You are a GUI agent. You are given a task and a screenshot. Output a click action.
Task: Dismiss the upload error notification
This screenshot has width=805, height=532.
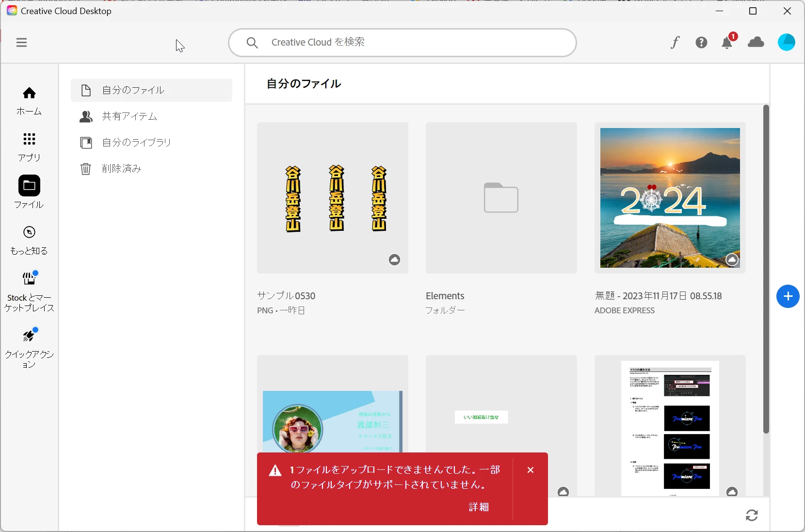pyautogui.click(x=531, y=470)
